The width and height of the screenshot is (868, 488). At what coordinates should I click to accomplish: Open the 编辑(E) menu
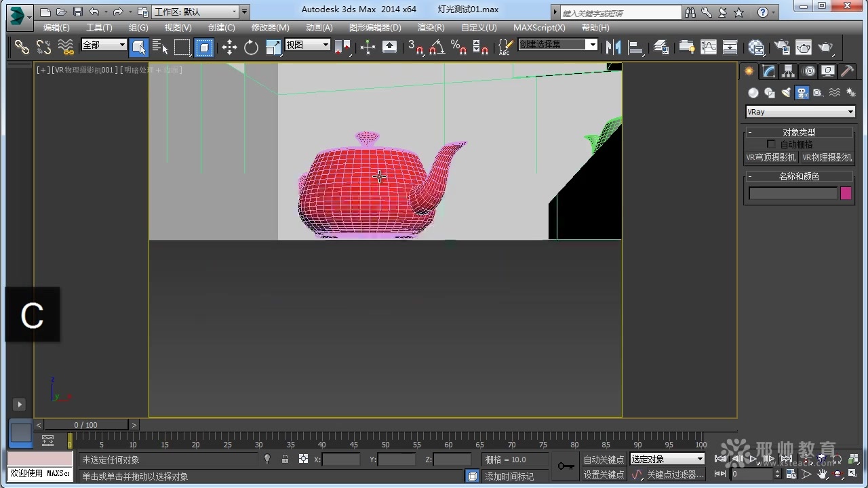[x=56, y=28]
